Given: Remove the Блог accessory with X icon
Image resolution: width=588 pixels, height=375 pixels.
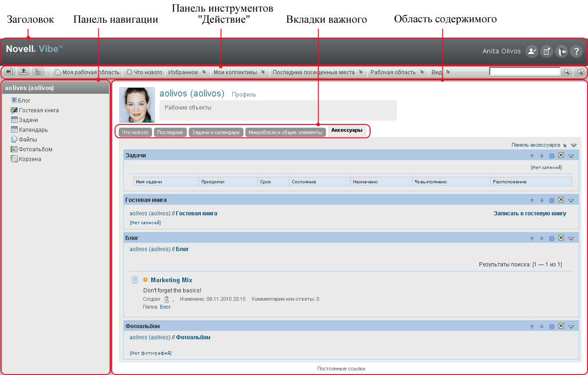Looking at the screenshot, I should coord(561,238).
